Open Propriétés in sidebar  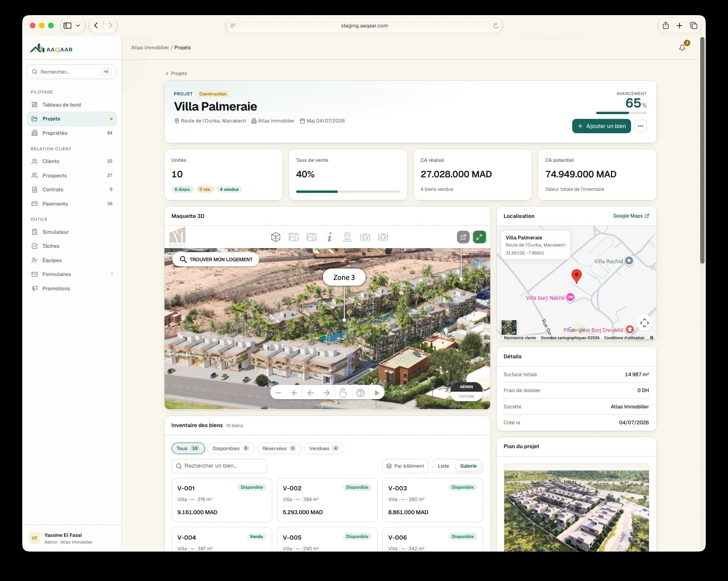point(72,133)
